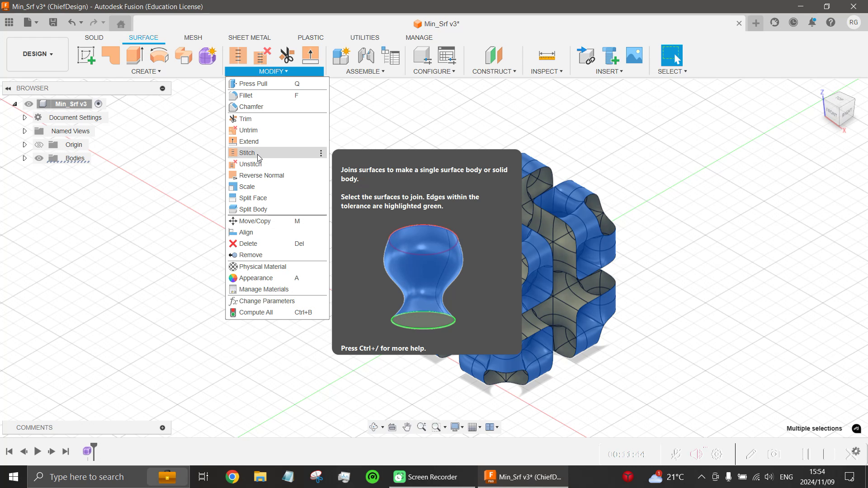Open the Job Status clock icon
Screen dimensions: 868x488
[793, 22]
